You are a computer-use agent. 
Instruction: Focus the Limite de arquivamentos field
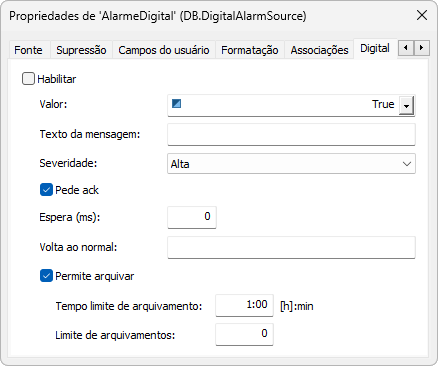(244, 334)
